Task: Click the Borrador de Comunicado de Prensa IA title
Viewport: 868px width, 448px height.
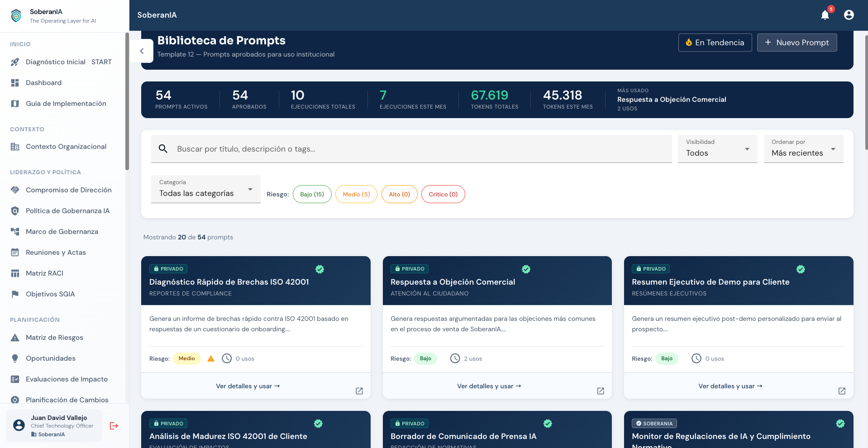Action: 463,436
